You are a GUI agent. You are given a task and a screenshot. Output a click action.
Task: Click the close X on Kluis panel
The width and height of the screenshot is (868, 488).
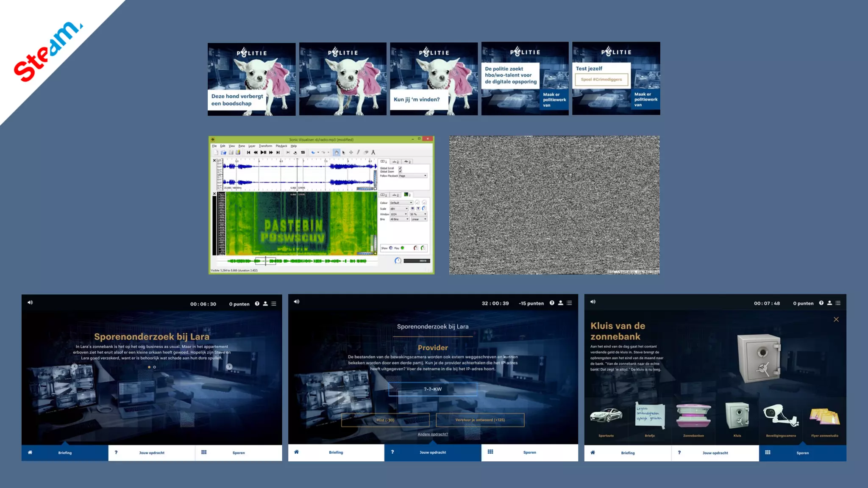[x=836, y=319]
